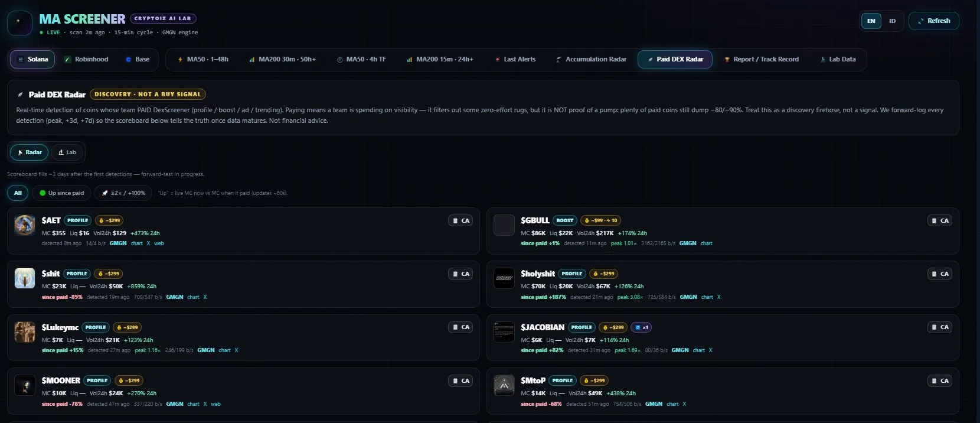Select the Solana chain
This screenshot has height=423, width=980.
click(x=33, y=59)
